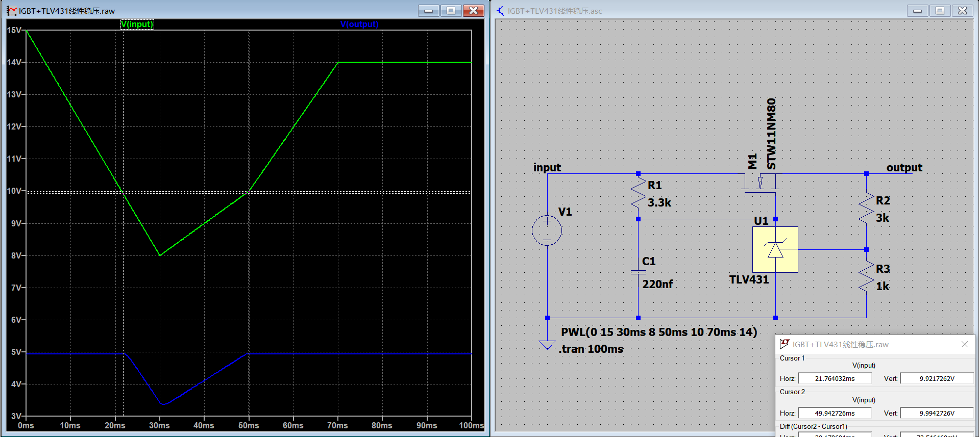Click the C1 value text 220nf

coord(657,284)
